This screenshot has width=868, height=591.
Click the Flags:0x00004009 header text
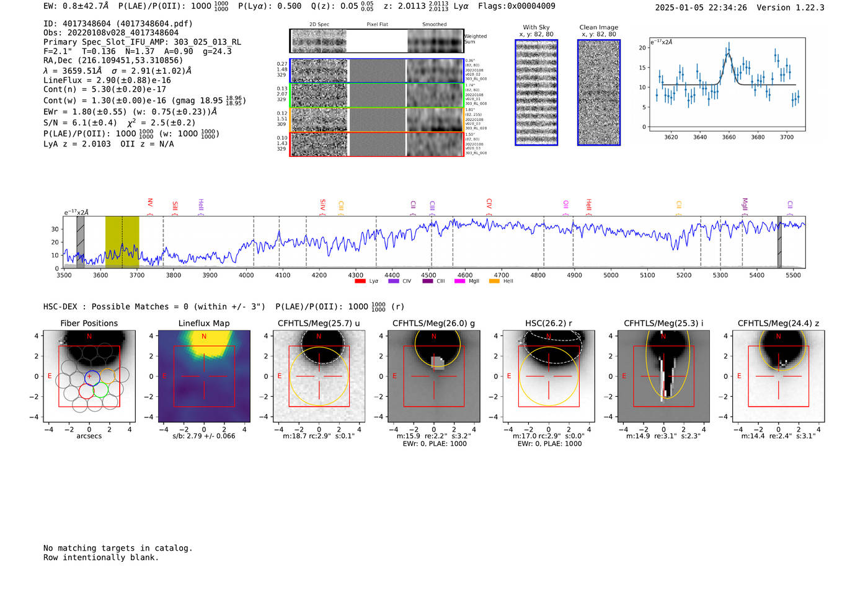pyautogui.click(x=516, y=6)
